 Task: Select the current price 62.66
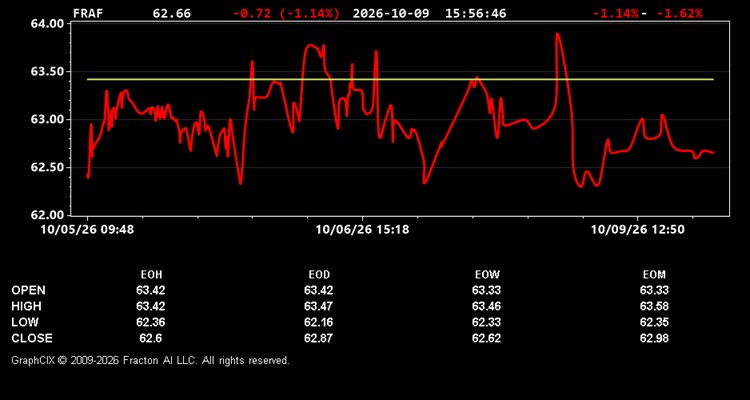pyautogui.click(x=171, y=13)
